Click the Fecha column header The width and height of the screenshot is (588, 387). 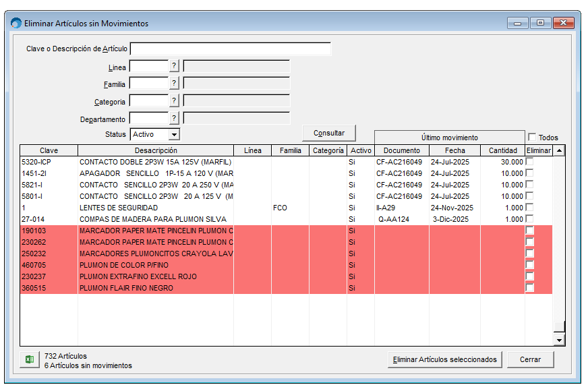pos(454,150)
